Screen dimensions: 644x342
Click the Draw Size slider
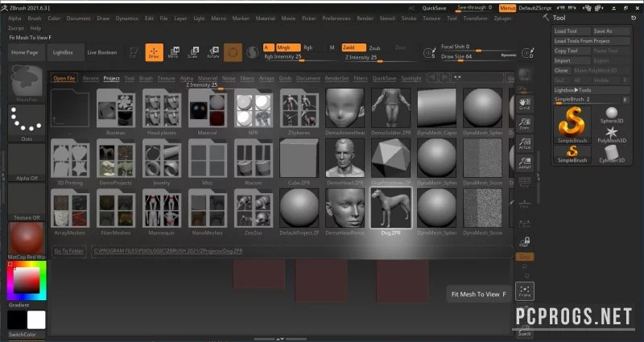pos(478,57)
